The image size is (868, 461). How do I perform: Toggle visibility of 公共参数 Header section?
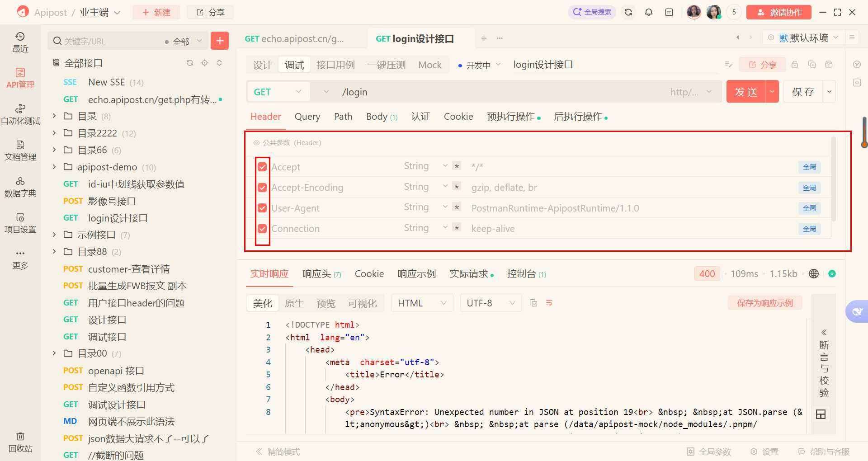(256, 143)
